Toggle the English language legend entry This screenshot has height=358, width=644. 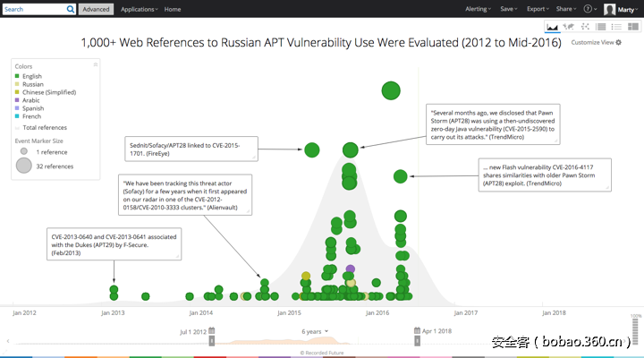point(29,76)
